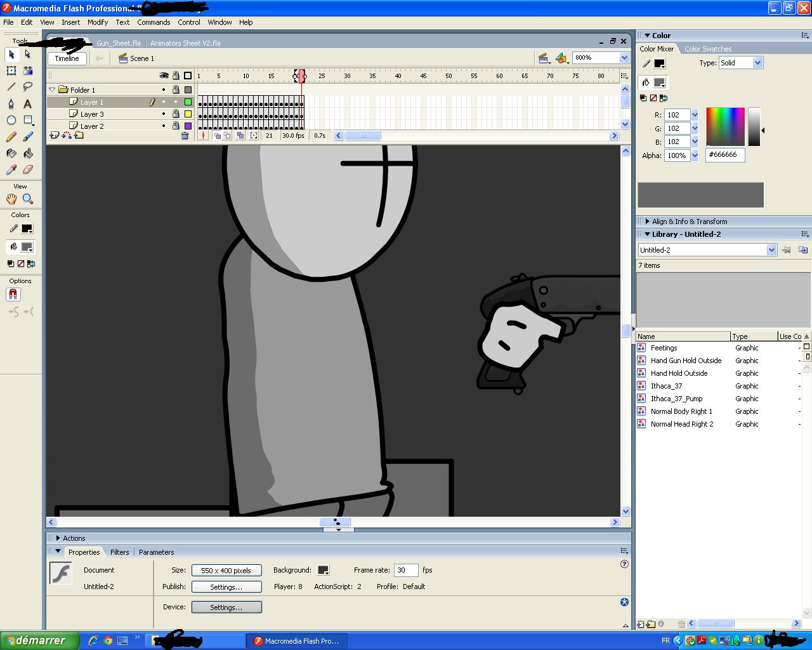Click the Timeline toggle button

[x=67, y=58]
